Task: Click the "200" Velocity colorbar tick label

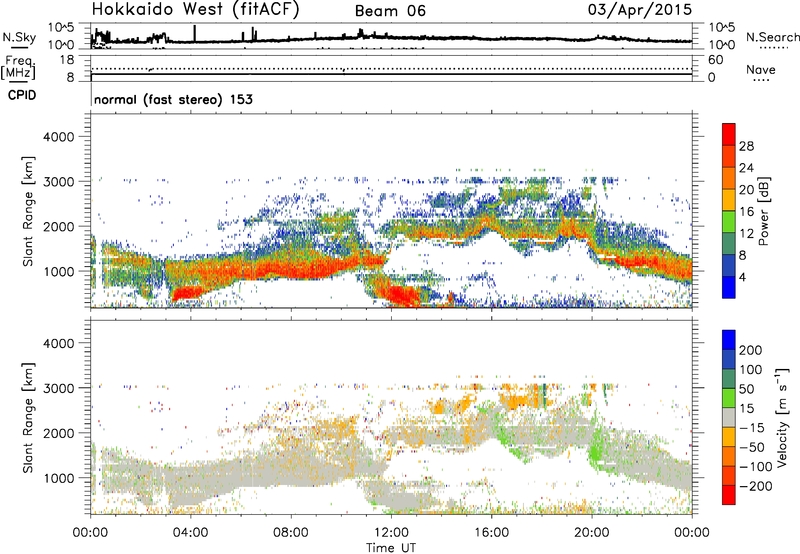Action: coord(751,350)
